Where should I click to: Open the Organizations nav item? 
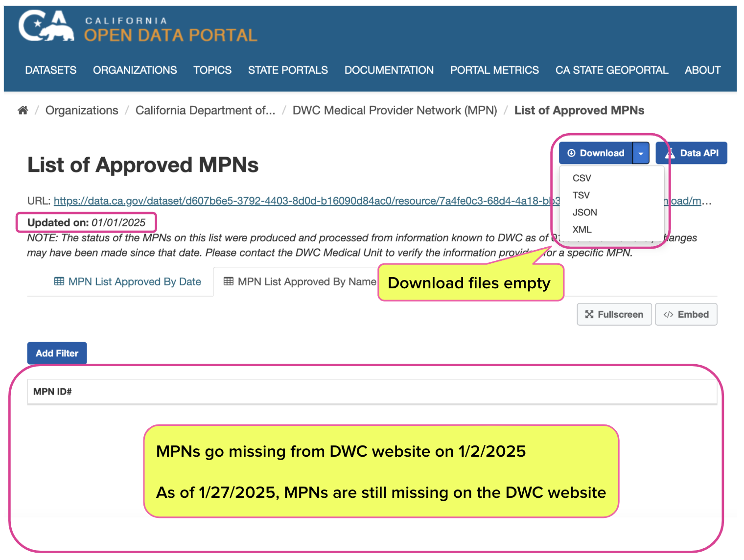click(x=135, y=70)
